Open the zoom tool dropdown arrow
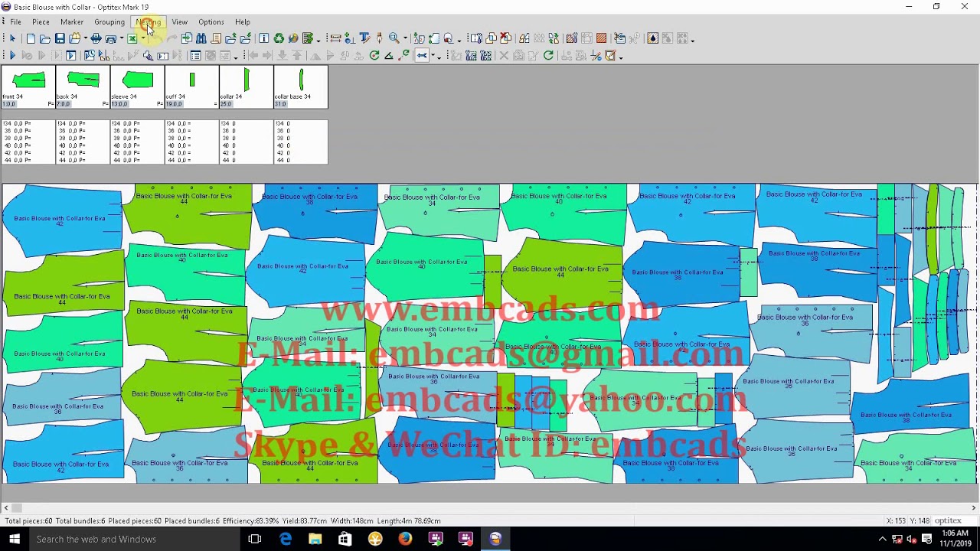The height and width of the screenshot is (551, 980). 405,38
